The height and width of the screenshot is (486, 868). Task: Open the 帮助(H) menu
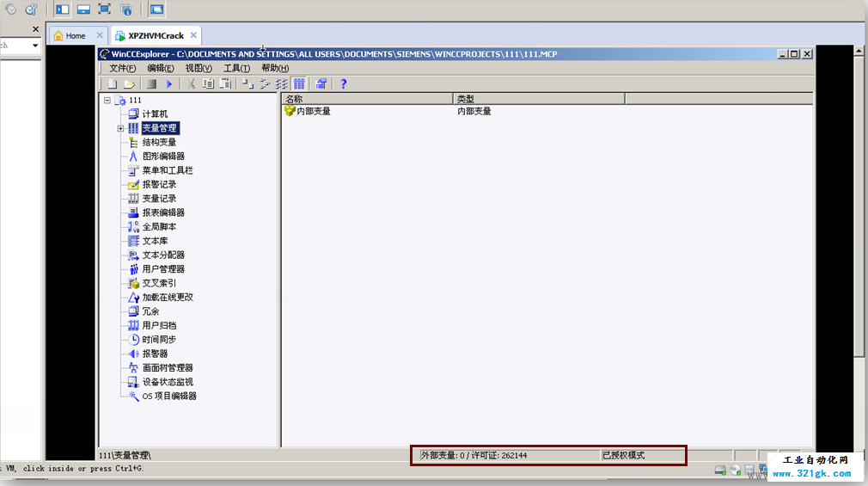(275, 68)
